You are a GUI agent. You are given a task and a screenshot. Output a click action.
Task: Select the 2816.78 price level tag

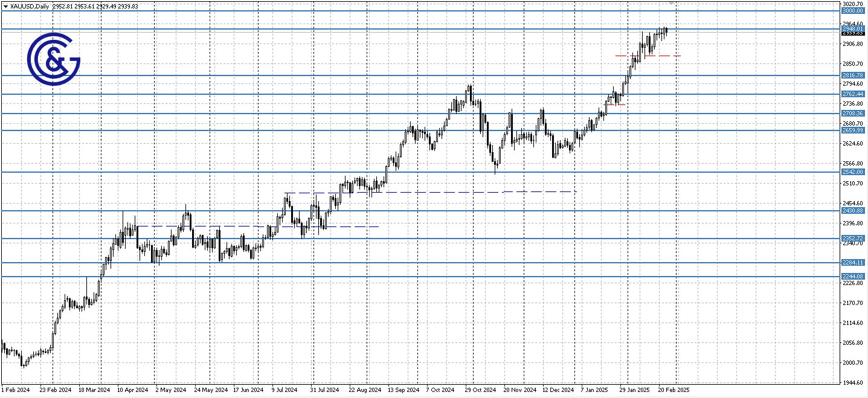(x=854, y=75)
